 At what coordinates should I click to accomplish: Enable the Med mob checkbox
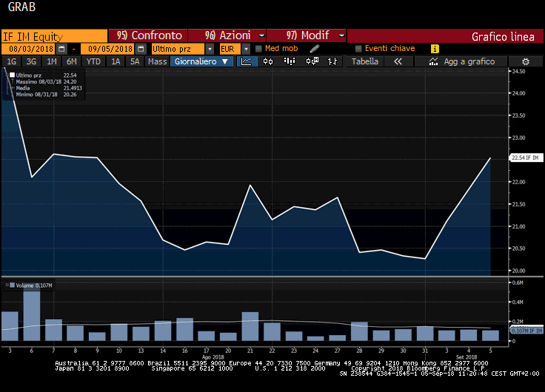[x=258, y=49]
